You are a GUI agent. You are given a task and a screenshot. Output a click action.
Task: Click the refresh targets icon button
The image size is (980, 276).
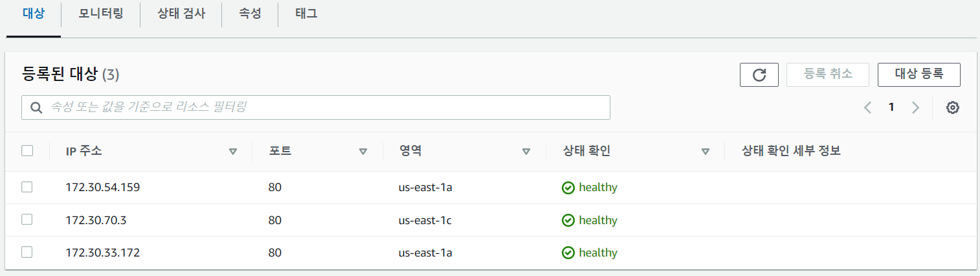pos(759,75)
